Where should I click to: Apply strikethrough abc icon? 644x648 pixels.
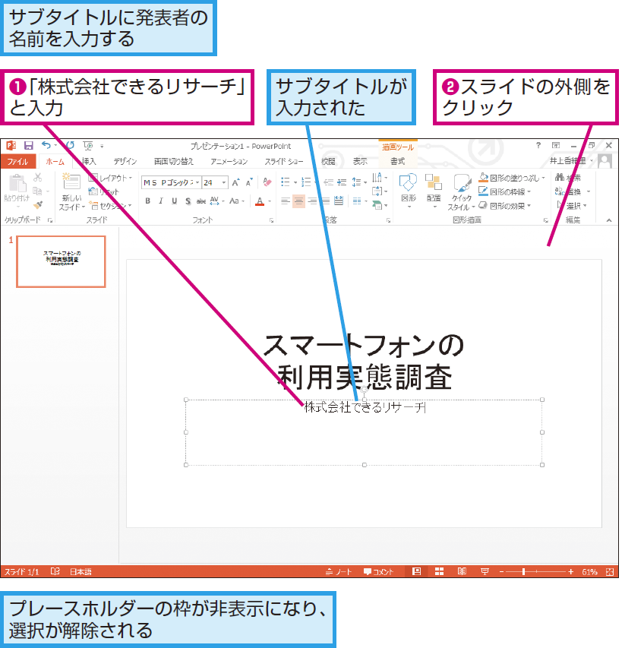click(201, 201)
